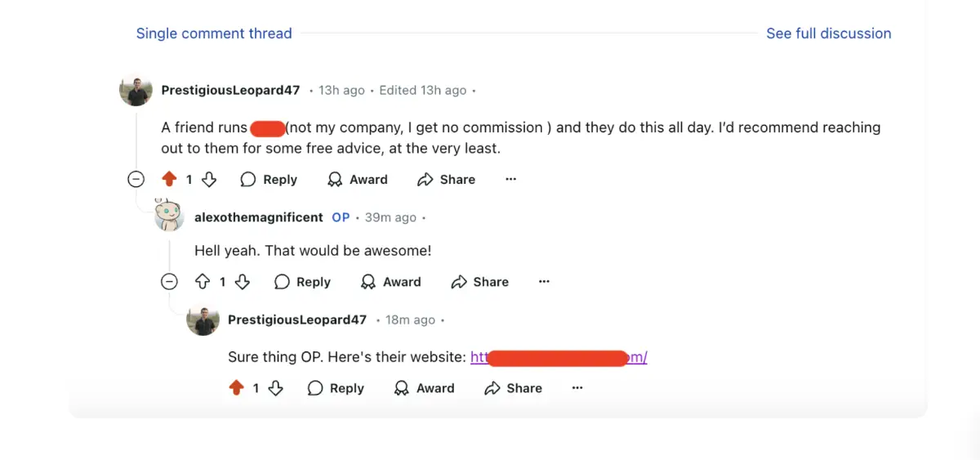Open more options on top comment
The image size is (980, 460).
click(511, 180)
